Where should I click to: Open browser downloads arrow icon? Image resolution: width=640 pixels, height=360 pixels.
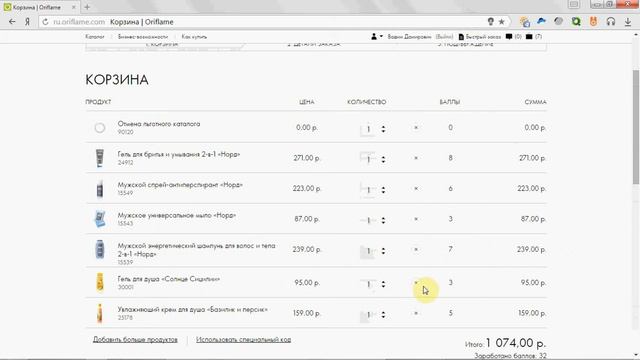point(628,22)
